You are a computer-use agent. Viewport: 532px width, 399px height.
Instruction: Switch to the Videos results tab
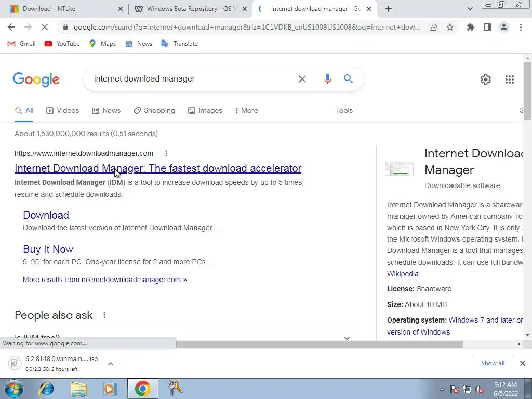[62, 111]
